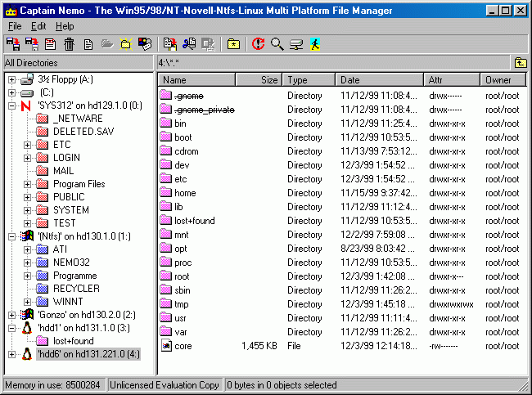Sort by the Type column header
The width and height of the screenshot is (532, 395).
point(309,80)
